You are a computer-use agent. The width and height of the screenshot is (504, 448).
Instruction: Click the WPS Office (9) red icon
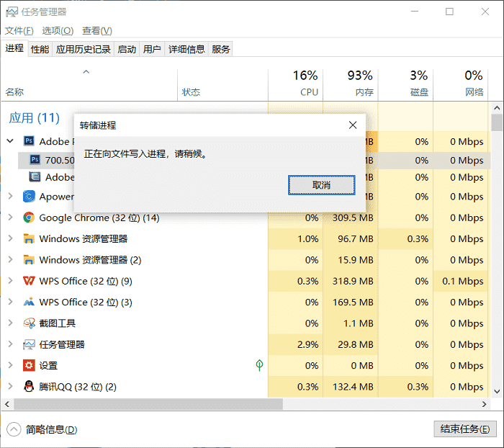coord(29,281)
